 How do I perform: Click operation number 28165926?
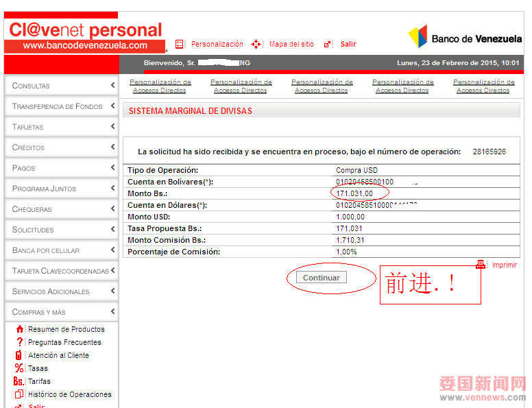click(489, 152)
